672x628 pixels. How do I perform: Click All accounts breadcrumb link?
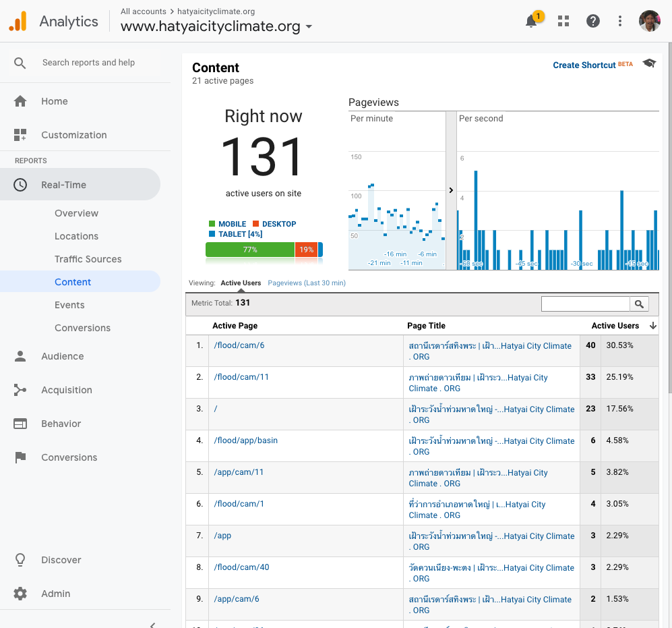pos(143,11)
